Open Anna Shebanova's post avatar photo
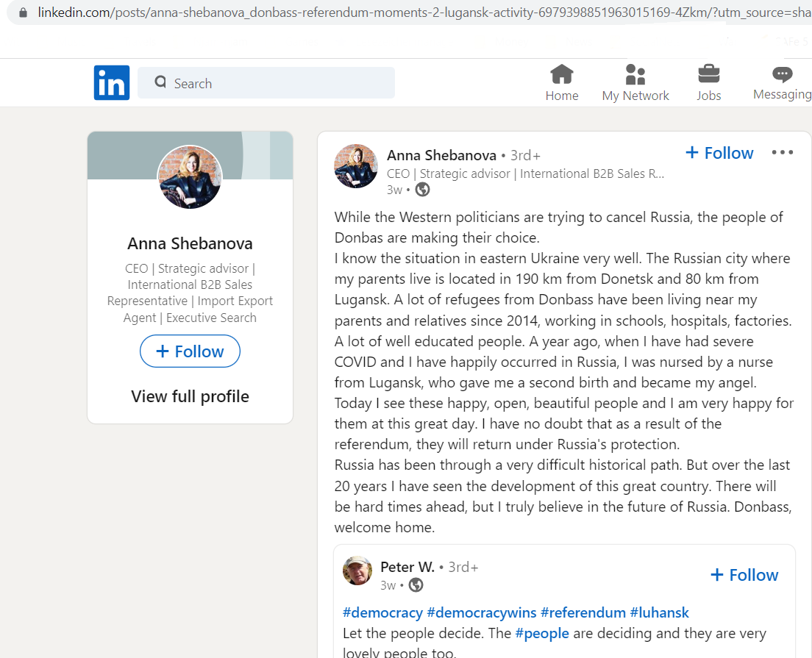The height and width of the screenshot is (658, 812). [356, 165]
